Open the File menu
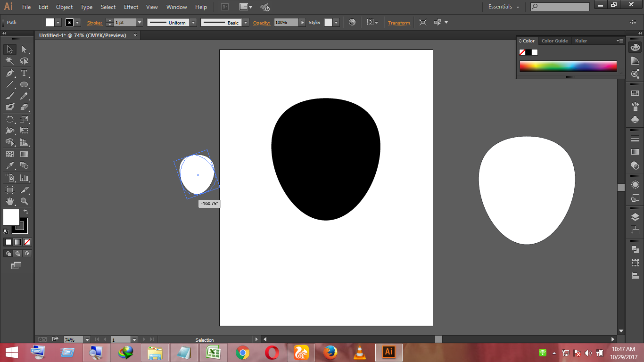The image size is (644, 362). [x=26, y=7]
